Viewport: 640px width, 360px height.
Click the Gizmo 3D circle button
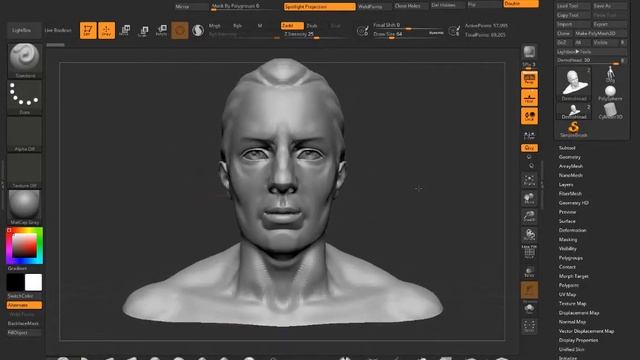click(x=180, y=31)
